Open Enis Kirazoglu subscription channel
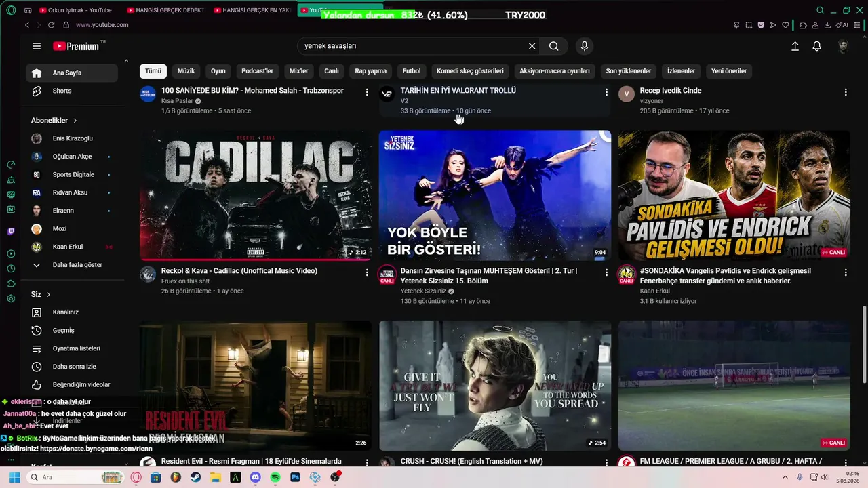This screenshot has height=488, width=868. click(x=72, y=138)
